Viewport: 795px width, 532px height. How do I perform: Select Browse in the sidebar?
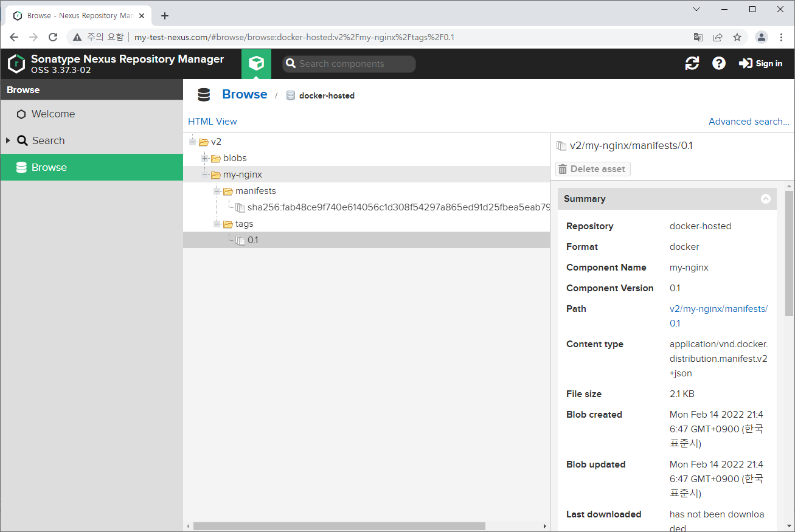point(91,167)
